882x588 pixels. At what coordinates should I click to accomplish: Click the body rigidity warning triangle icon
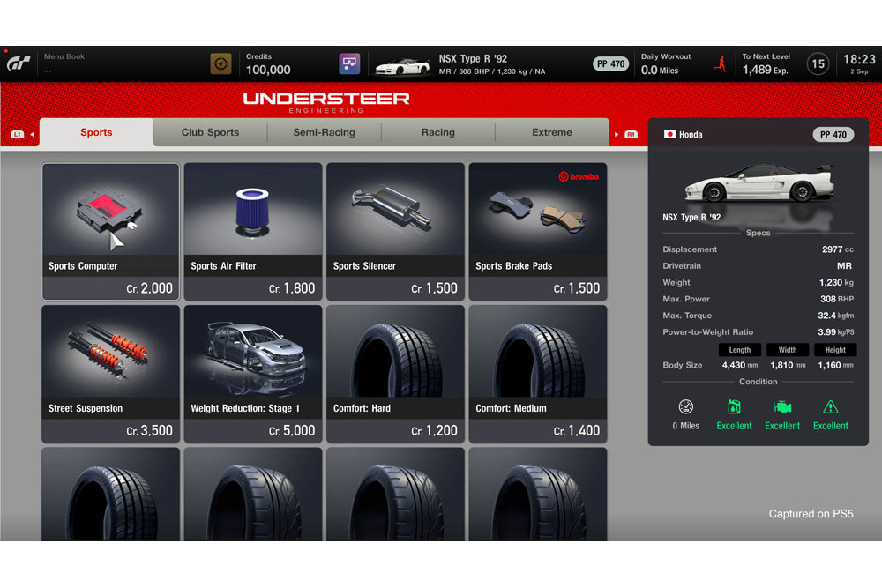coord(830,406)
